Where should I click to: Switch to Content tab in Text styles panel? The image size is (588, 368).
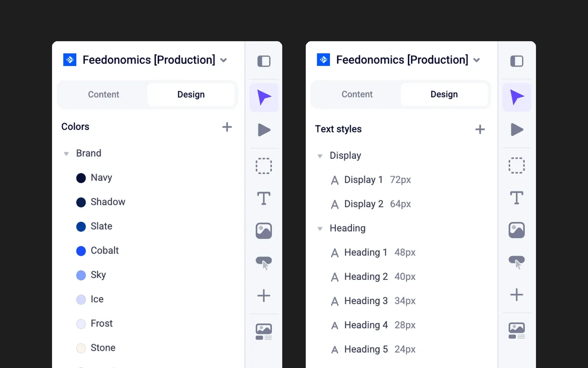(357, 94)
